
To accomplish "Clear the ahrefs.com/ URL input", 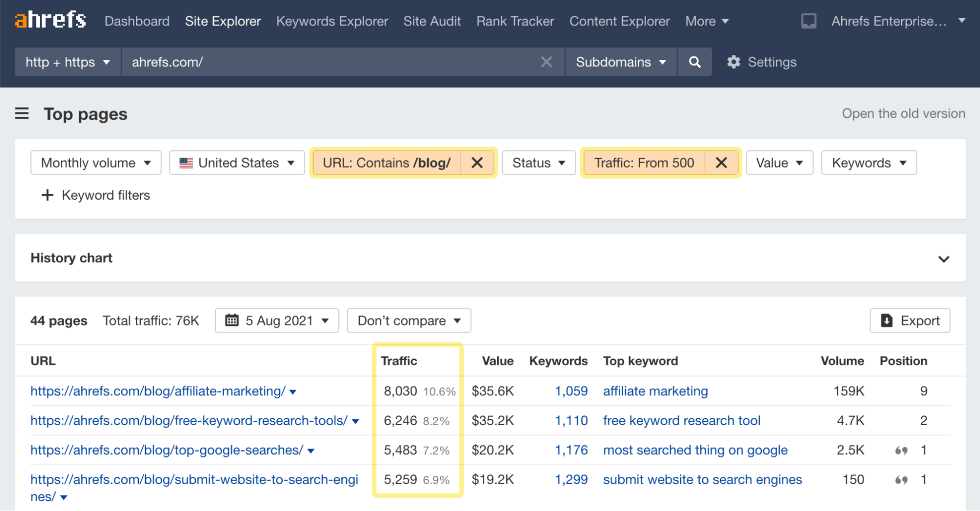I will pyautogui.click(x=546, y=62).
